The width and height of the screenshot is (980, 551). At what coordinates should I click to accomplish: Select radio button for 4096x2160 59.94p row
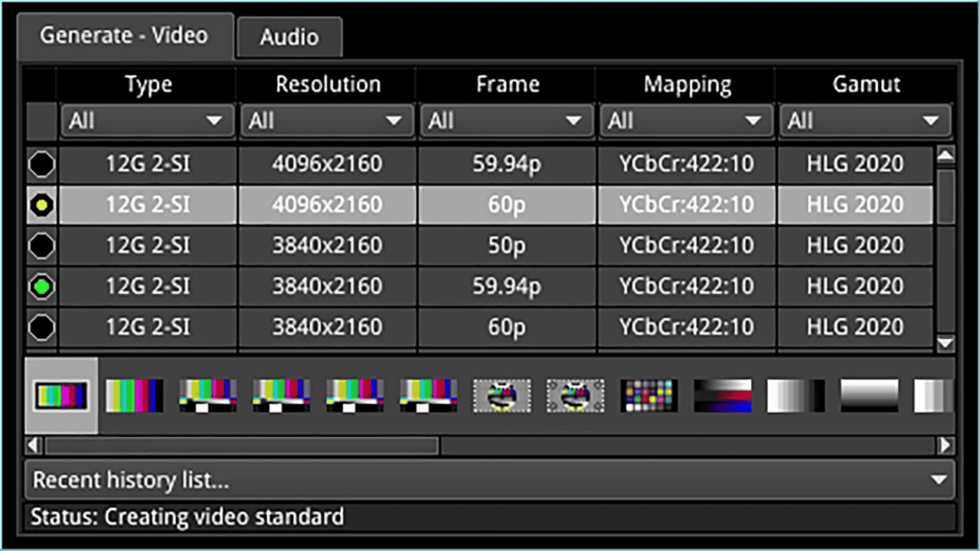point(41,164)
